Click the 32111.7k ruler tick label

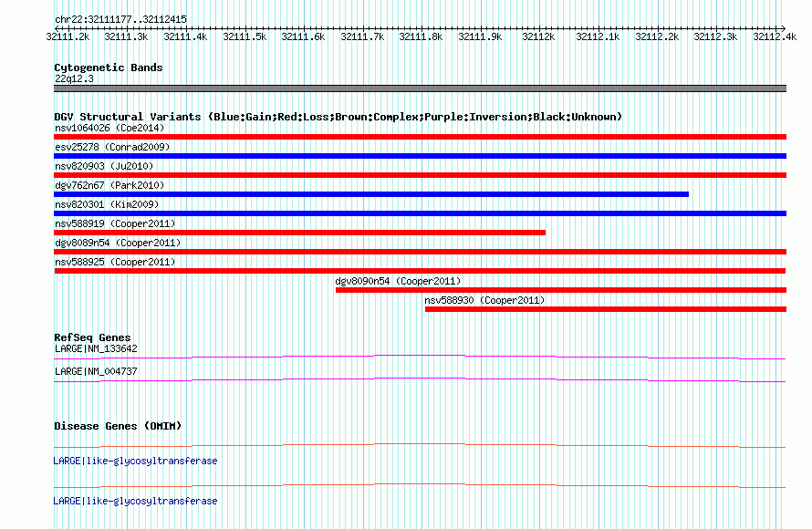coord(362,36)
